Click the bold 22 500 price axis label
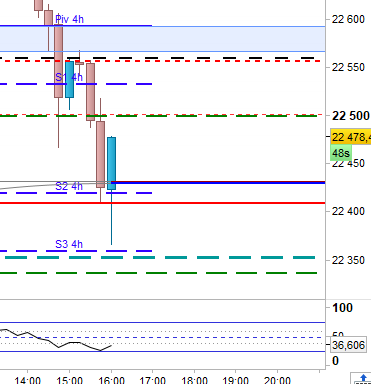The image size is (371, 384). [x=351, y=116]
